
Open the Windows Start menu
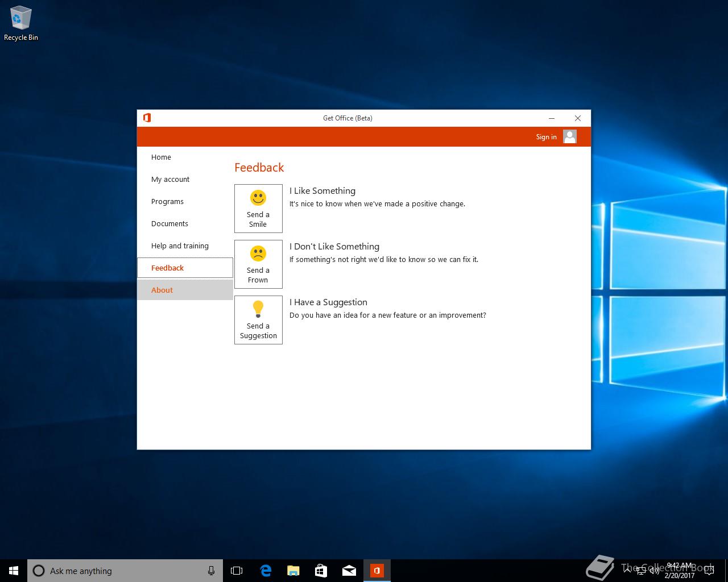coord(14,571)
